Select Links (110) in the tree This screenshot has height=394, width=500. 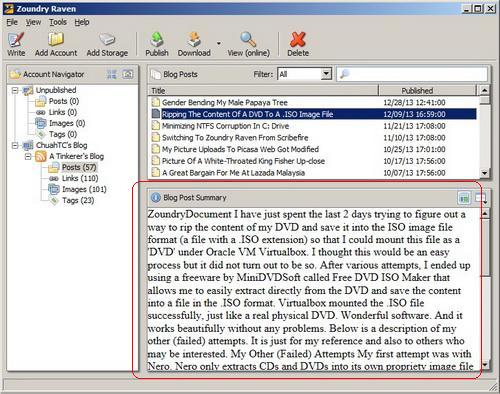[x=80, y=178]
